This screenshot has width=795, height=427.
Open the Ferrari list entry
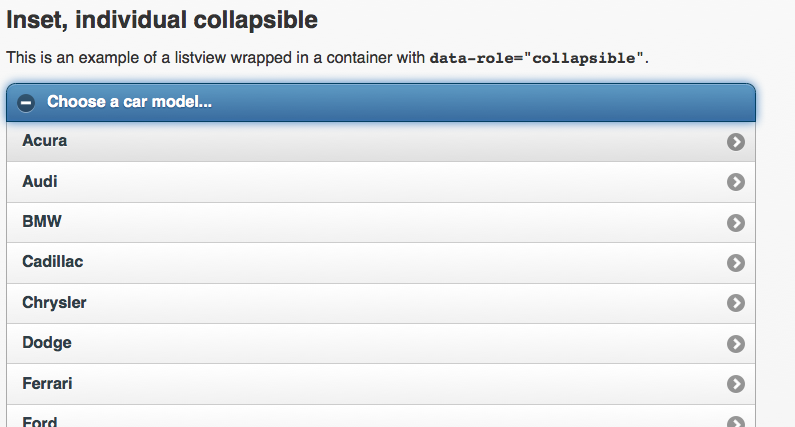(381, 384)
